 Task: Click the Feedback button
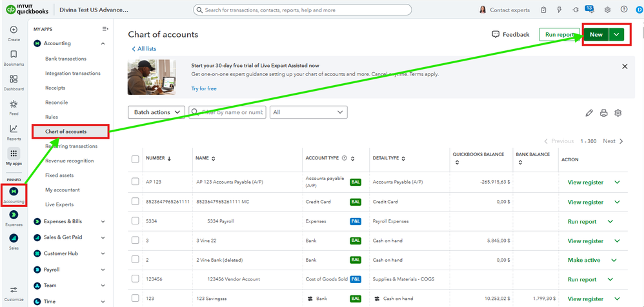[510, 34]
